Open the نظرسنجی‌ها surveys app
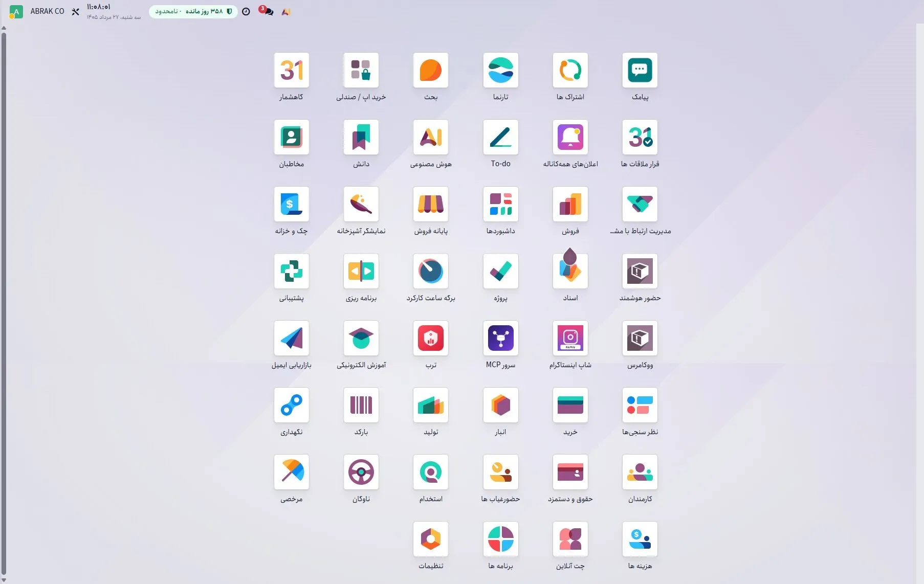Image resolution: width=924 pixels, height=584 pixels. click(x=640, y=405)
